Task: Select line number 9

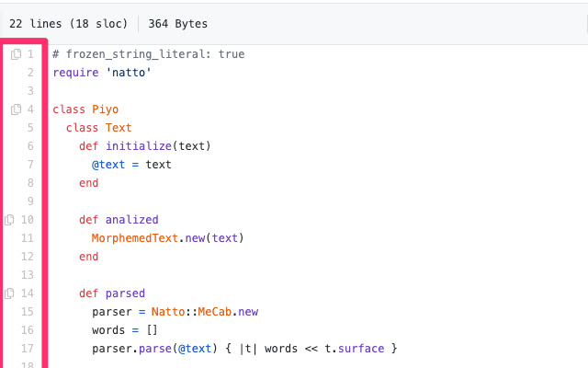Action: tap(30, 201)
